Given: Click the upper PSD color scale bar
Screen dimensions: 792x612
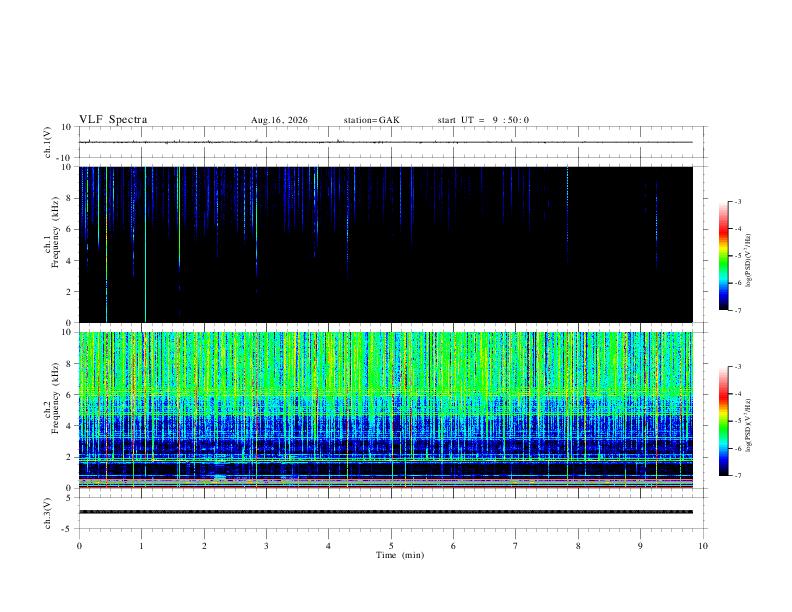Looking at the screenshot, I should click(723, 256).
